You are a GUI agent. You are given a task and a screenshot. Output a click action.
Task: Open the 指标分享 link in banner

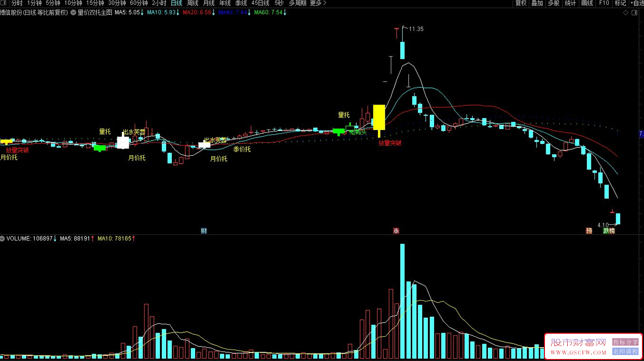point(625,342)
